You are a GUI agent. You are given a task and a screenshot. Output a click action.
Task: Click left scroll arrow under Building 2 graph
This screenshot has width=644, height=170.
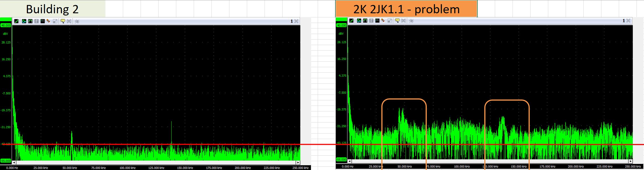[x=14, y=163]
